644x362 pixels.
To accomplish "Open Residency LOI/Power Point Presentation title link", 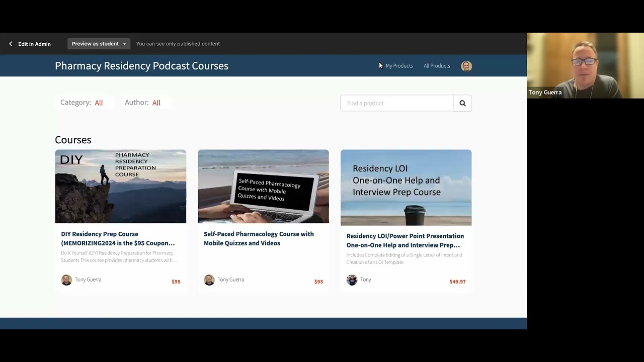I will [x=405, y=240].
